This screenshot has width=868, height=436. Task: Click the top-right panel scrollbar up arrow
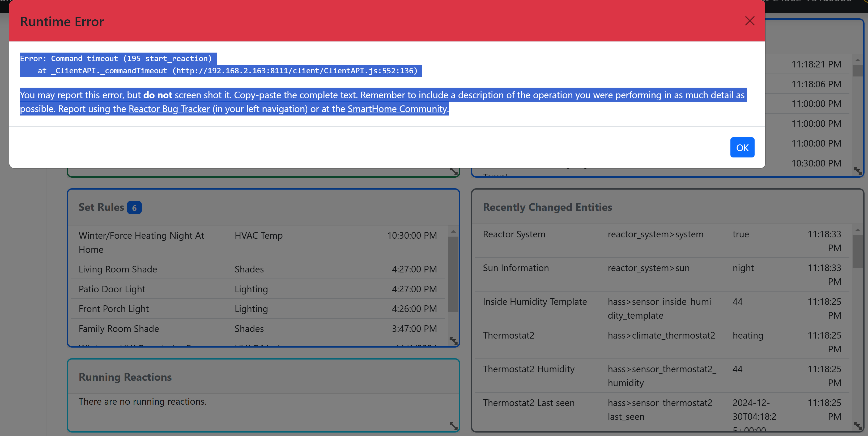point(858,60)
